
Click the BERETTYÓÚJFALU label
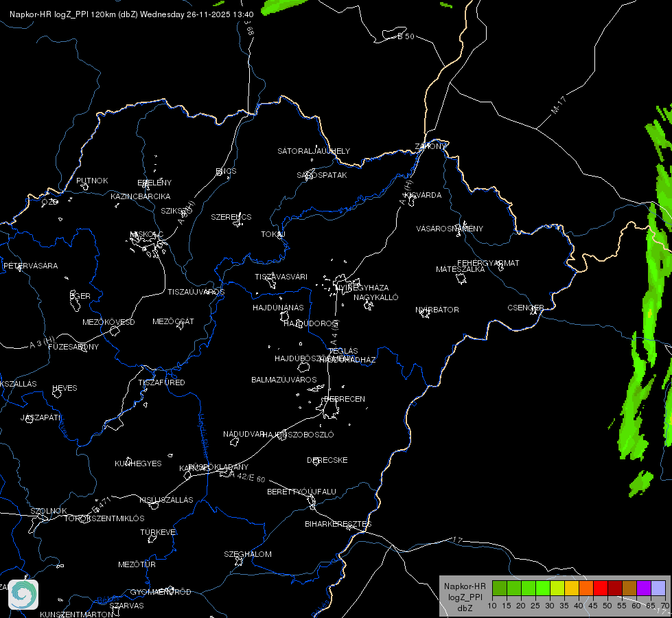click(x=302, y=492)
